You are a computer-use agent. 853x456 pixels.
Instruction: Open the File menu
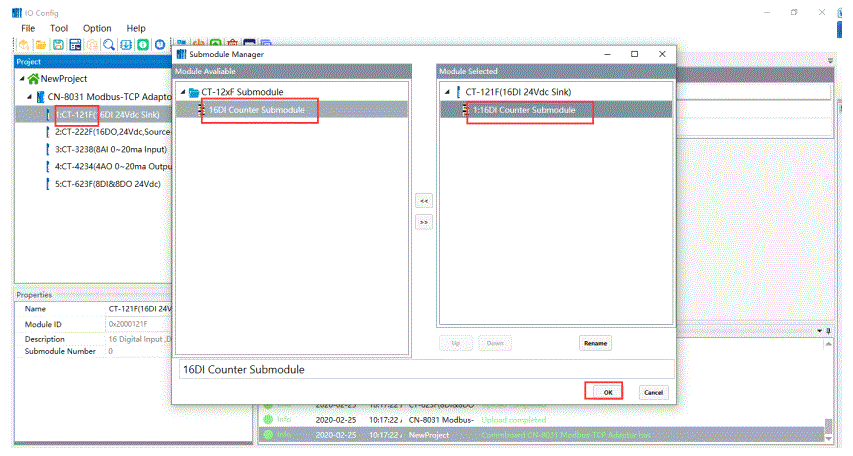[x=28, y=28]
